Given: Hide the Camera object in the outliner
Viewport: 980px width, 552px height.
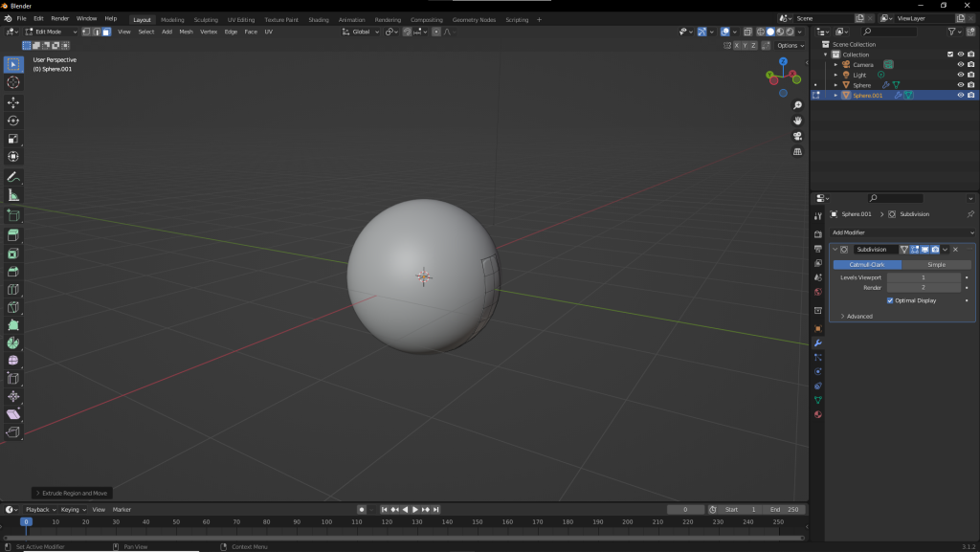Looking at the screenshot, I should (x=961, y=64).
